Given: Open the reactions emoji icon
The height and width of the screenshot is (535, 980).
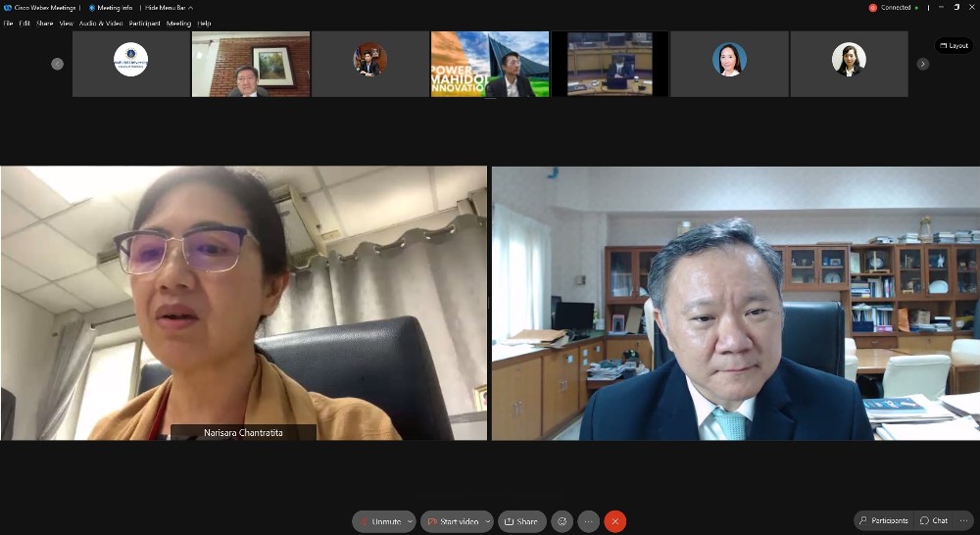Looking at the screenshot, I should (563, 521).
